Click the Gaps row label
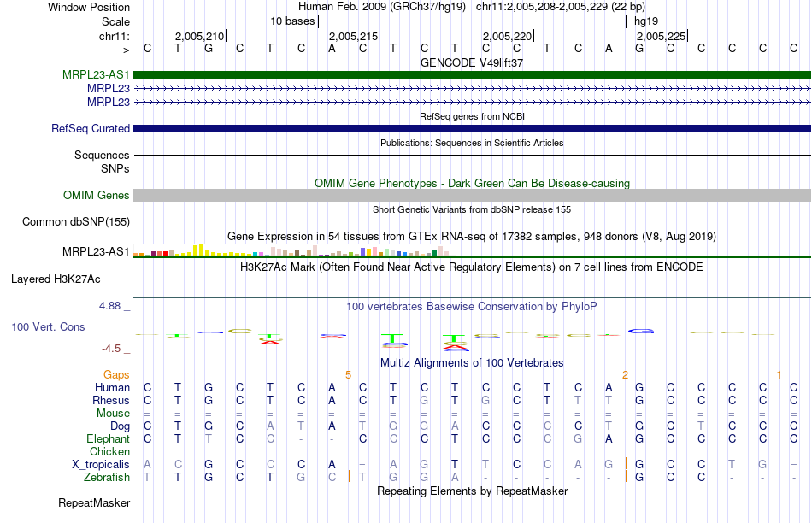 (116, 374)
